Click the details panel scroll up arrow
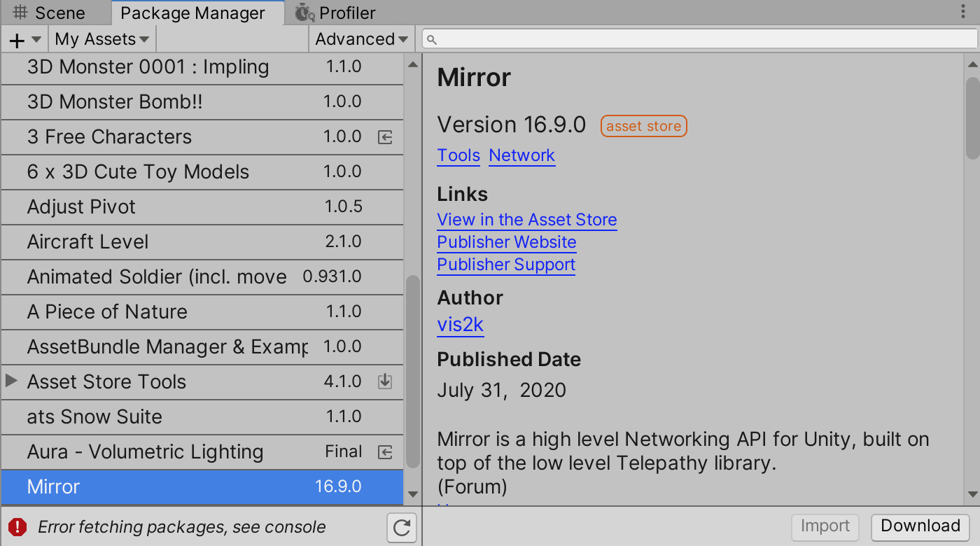Viewport: 980px width, 546px height. 972,64
